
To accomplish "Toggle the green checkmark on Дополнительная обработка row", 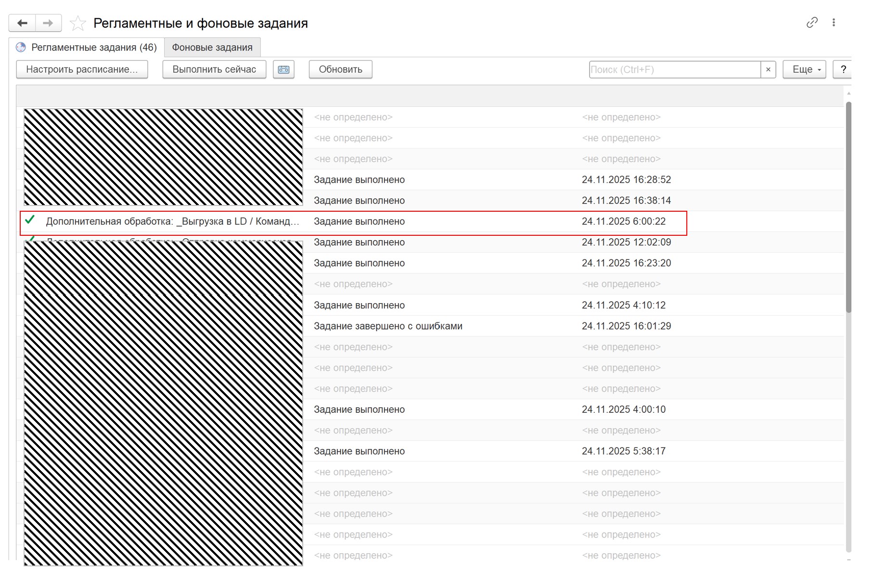I will click(x=31, y=221).
